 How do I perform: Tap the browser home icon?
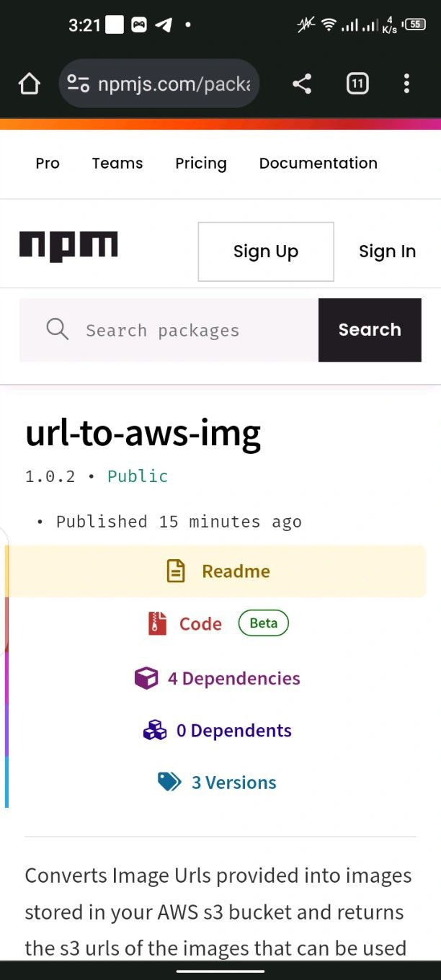30,84
